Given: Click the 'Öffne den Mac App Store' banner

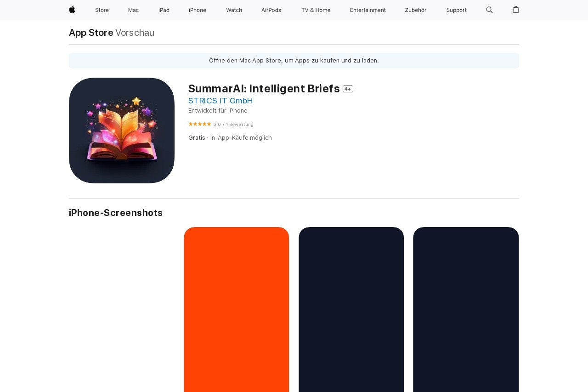Looking at the screenshot, I should click(294, 61).
